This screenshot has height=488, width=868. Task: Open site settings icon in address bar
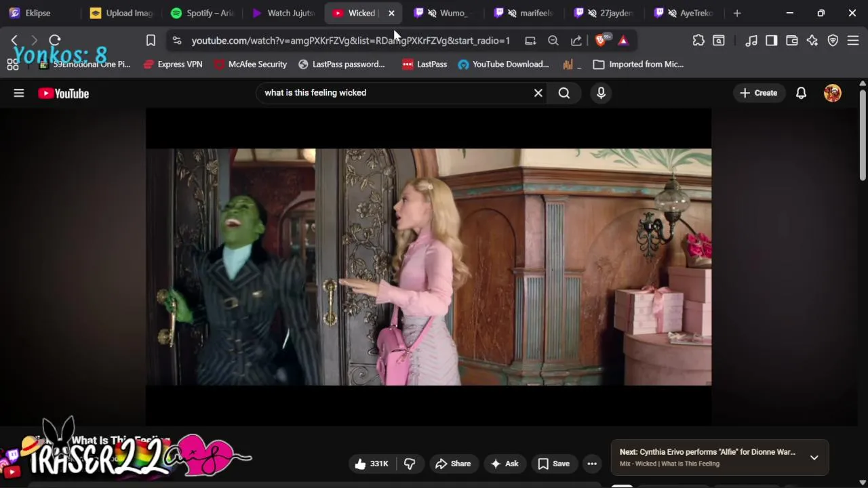tap(177, 41)
